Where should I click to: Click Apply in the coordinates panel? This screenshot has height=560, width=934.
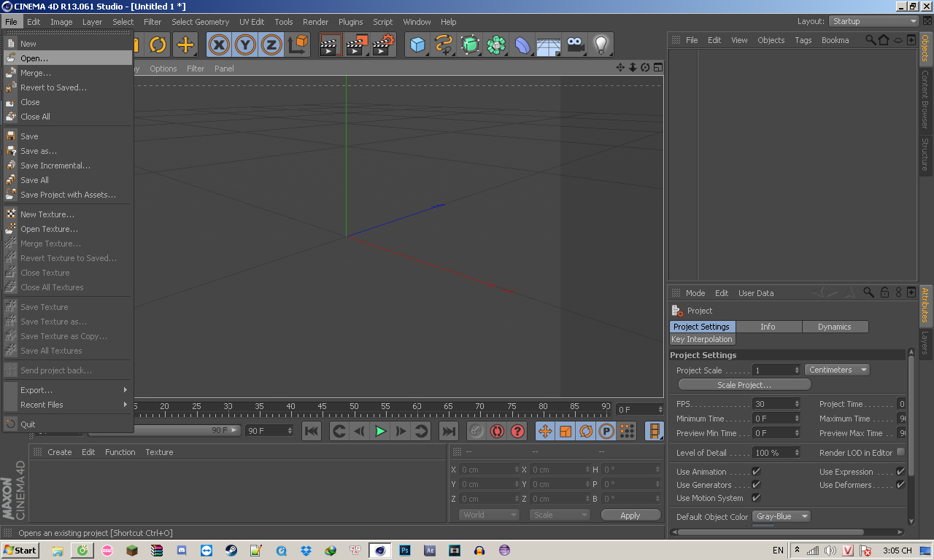pyautogui.click(x=630, y=515)
